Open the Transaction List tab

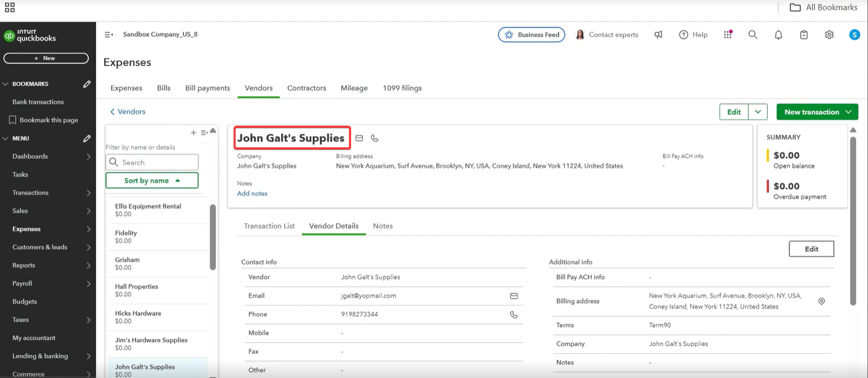pos(269,226)
